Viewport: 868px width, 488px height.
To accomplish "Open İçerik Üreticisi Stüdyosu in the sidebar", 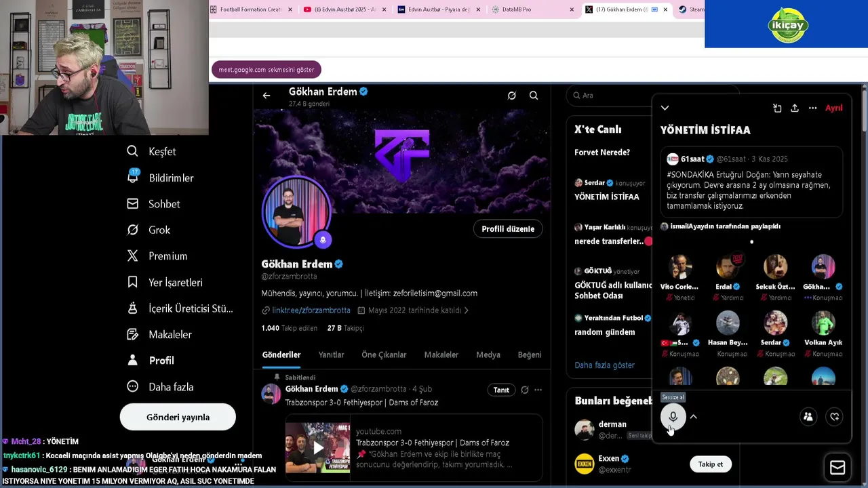I will [x=180, y=308].
